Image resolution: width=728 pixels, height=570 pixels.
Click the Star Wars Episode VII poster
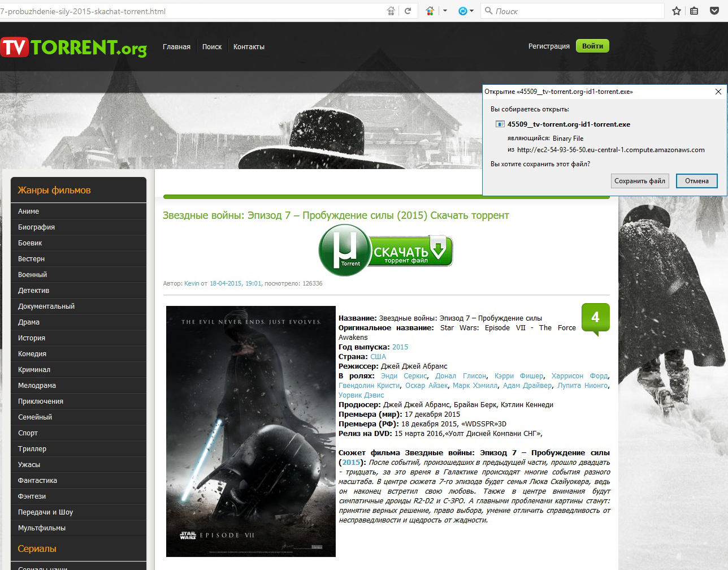click(251, 431)
